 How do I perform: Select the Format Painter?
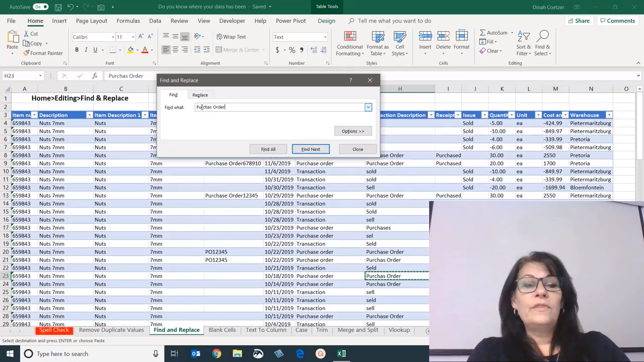point(43,53)
